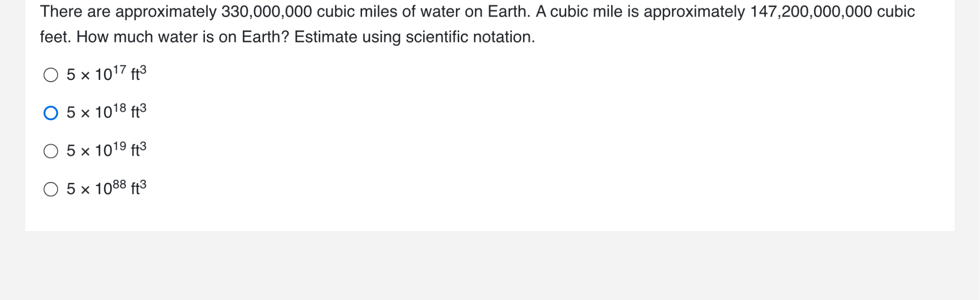Screen dimensions: 980x300
Task: Click the sentence "How much water is on Earth?"
Action: click(183, 37)
